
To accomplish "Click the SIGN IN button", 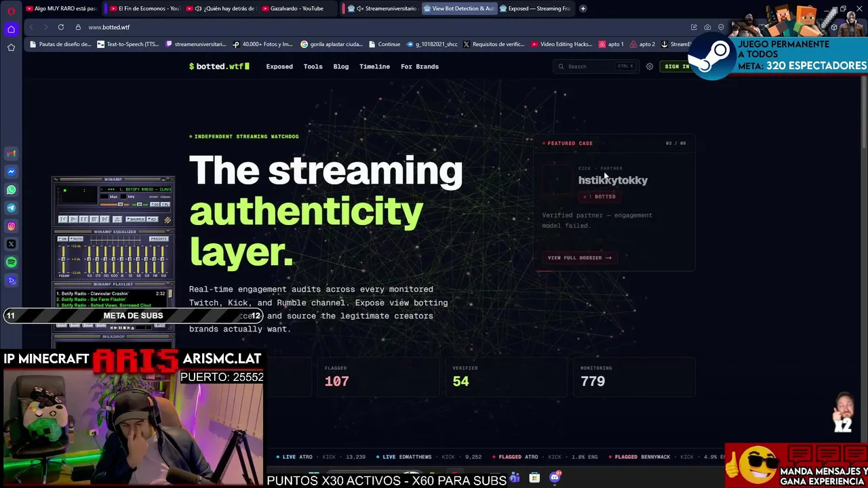I will (x=676, y=66).
